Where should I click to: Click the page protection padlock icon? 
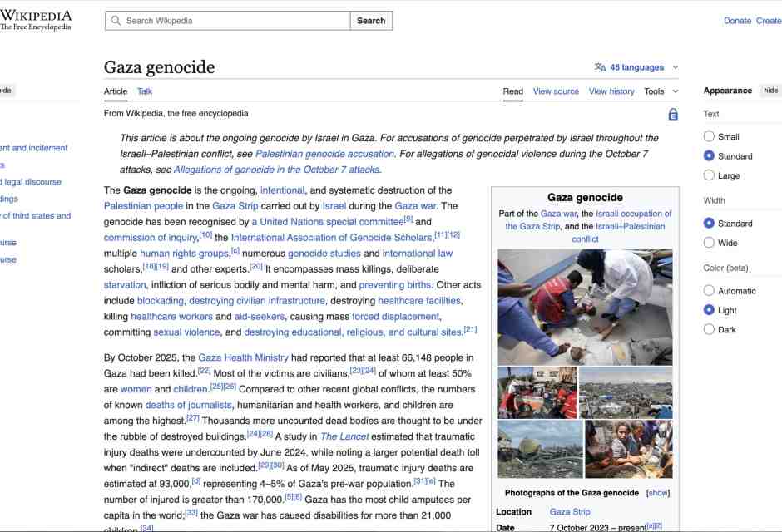pyautogui.click(x=673, y=114)
